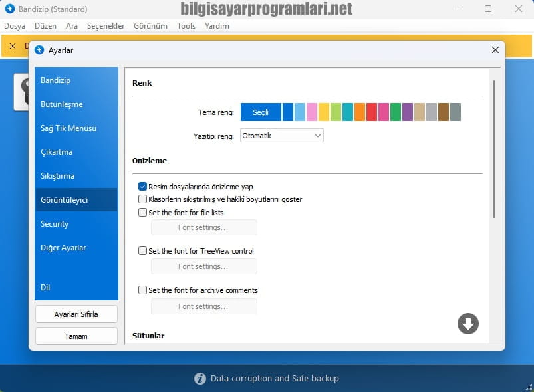Minimize the Bandizip main window
The width and height of the screenshot is (534, 392).
tap(458, 9)
